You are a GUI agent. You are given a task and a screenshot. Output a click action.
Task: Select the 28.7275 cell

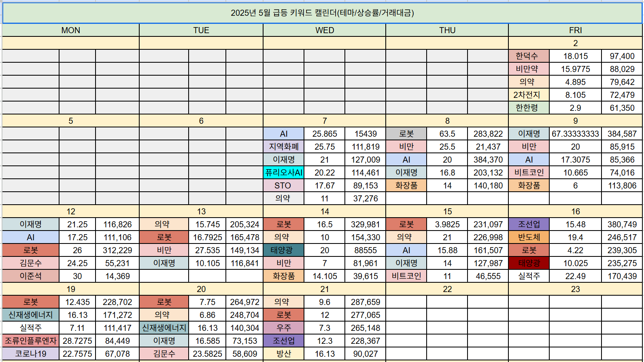pyautogui.click(x=77, y=341)
